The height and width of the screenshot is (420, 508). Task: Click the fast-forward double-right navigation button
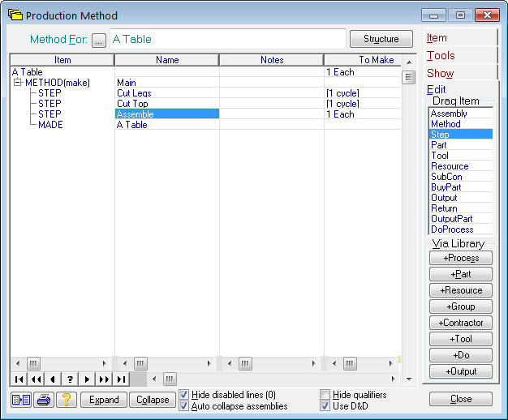tap(104, 379)
